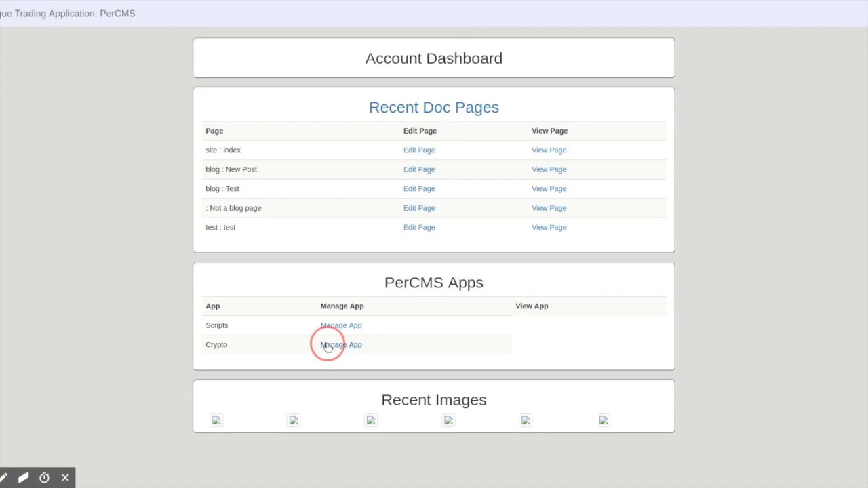Click the ': Not a blog page' text
Viewport: 868px width, 488px height.
click(x=233, y=208)
